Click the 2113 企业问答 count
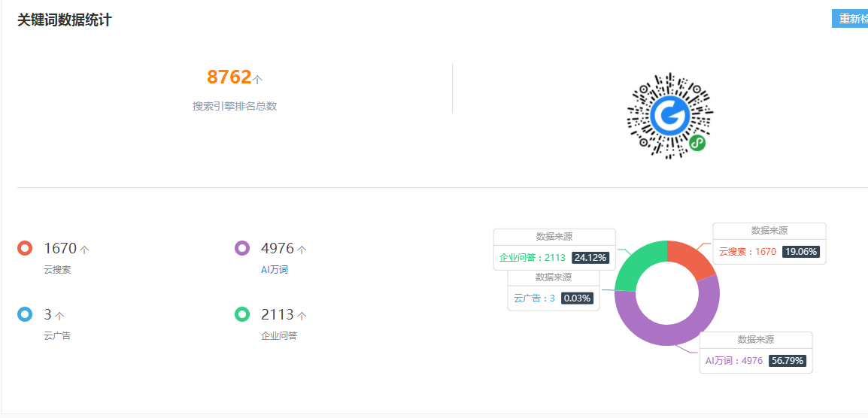 (x=278, y=315)
